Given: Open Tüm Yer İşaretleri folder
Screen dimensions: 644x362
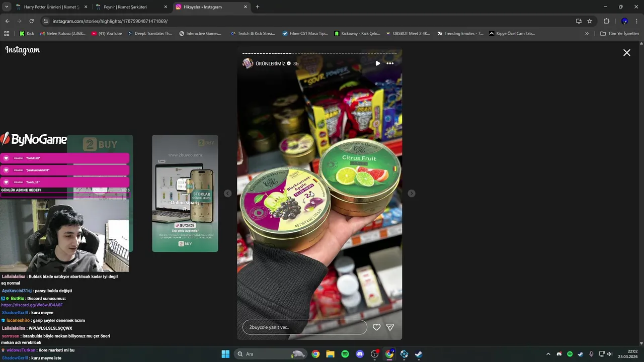Looking at the screenshot, I should [619, 34].
